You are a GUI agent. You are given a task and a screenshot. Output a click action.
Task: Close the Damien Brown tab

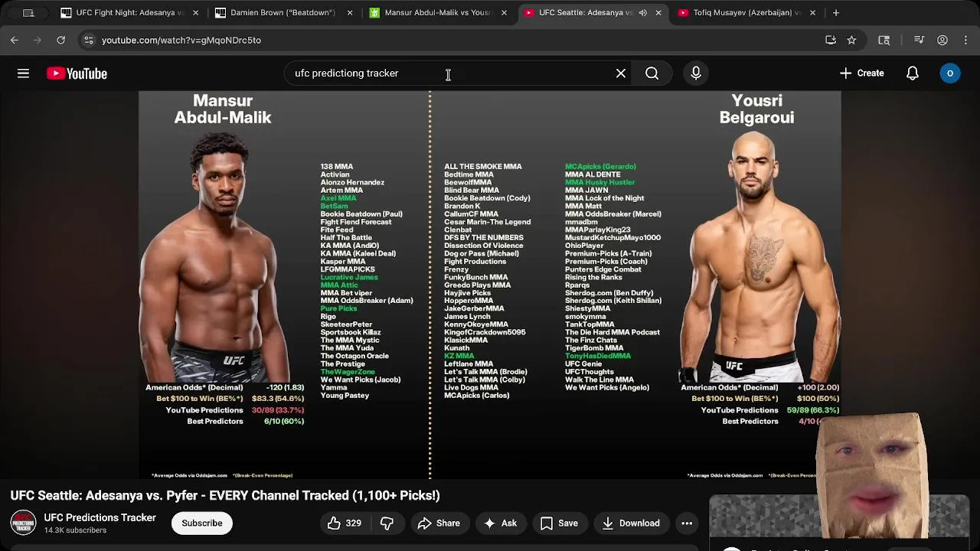pos(349,13)
